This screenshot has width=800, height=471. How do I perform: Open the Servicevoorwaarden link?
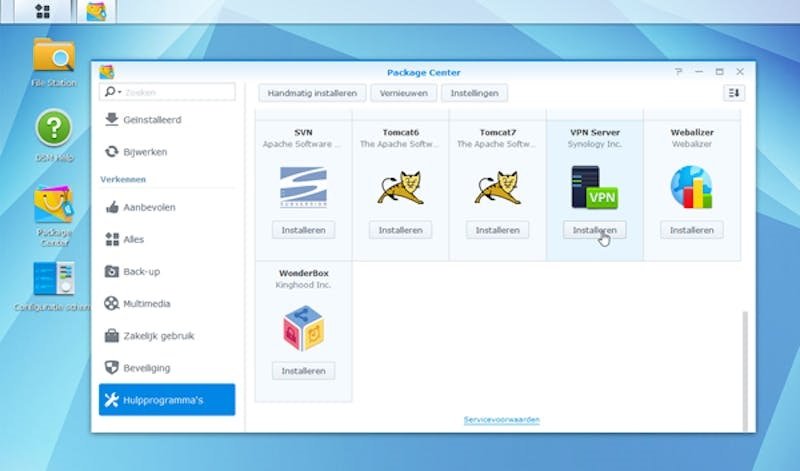(x=502, y=419)
